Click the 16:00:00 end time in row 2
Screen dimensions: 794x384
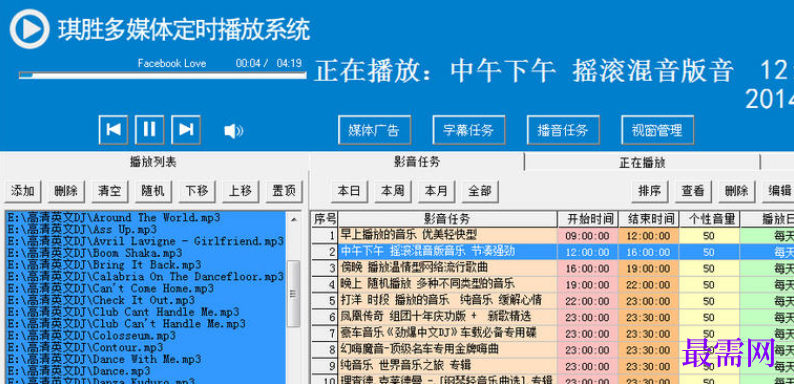point(648,252)
